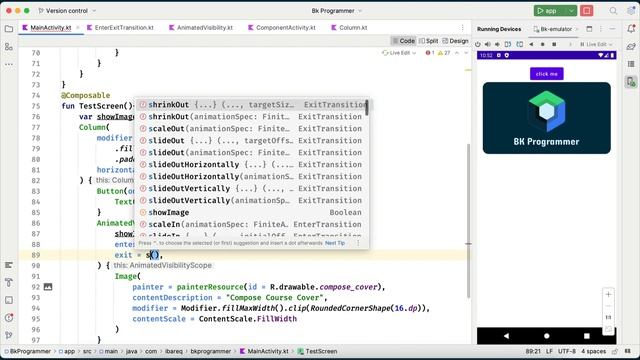Viewport: 640px width, 360px height.
Task: Set emulator zoom to 1:1 actual size
Action: point(608,317)
